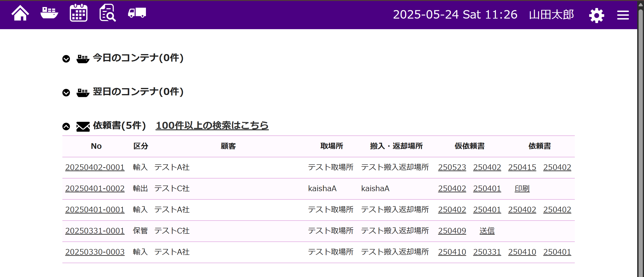The height and width of the screenshot is (277, 644).
Task: Expand the 今日のコンテナ section chevron
Action: (66, 59)
